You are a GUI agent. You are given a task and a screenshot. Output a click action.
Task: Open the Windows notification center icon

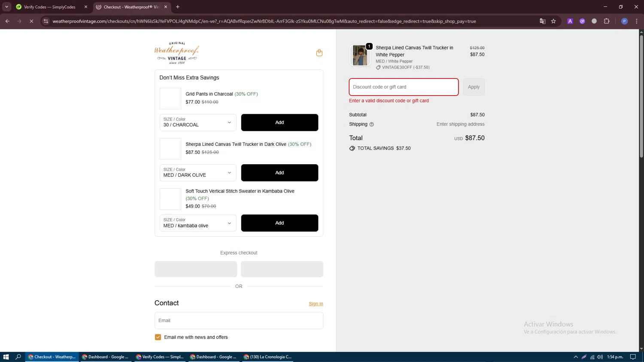(633, 357)
